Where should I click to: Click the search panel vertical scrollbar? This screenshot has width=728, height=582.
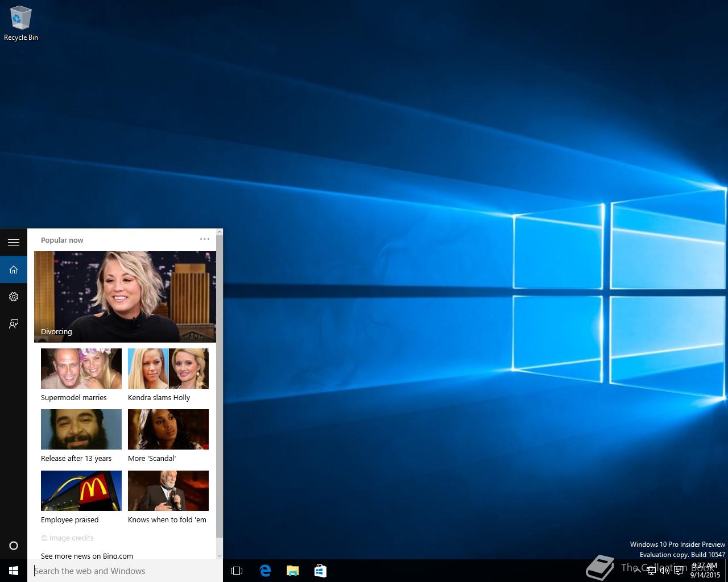click(x=220, y=386)
